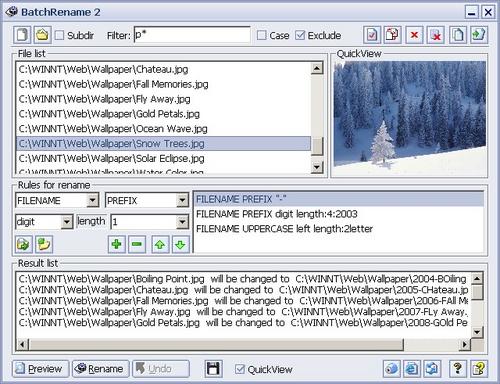
Task: Toggle the Case checkbox
Action: [262, 35]
